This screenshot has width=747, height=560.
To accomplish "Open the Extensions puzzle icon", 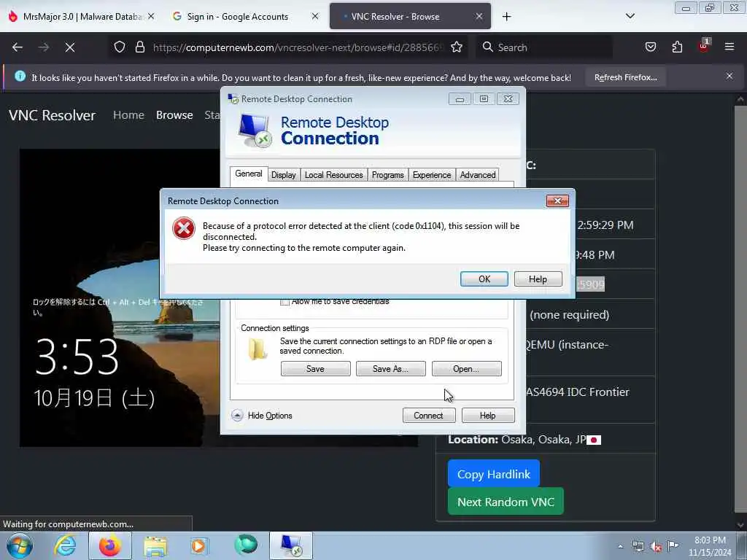I will pos(677,47).
